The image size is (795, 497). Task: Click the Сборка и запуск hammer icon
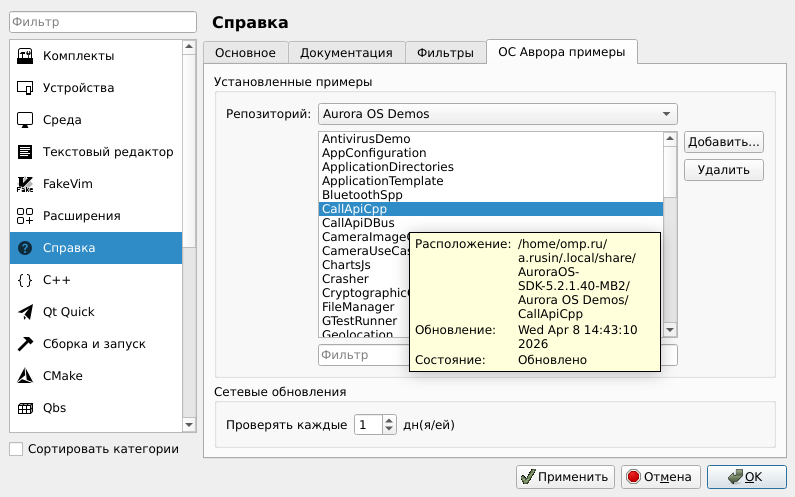point(25,344)
